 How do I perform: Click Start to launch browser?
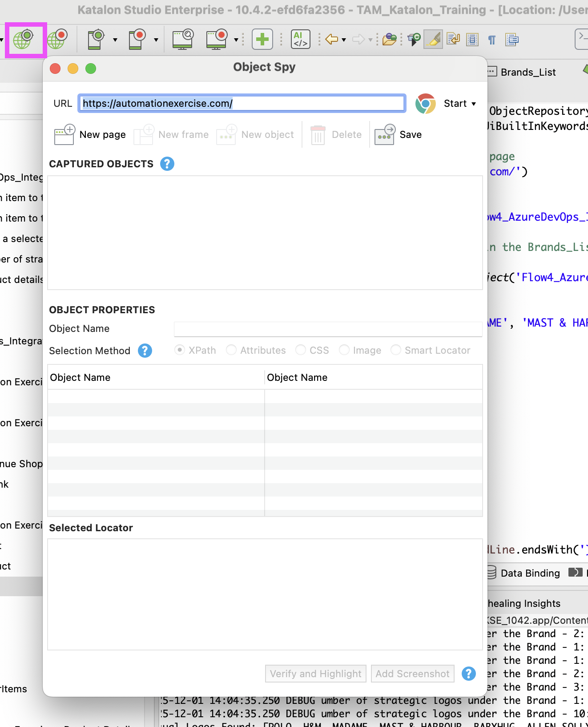[x=455, y=104]
